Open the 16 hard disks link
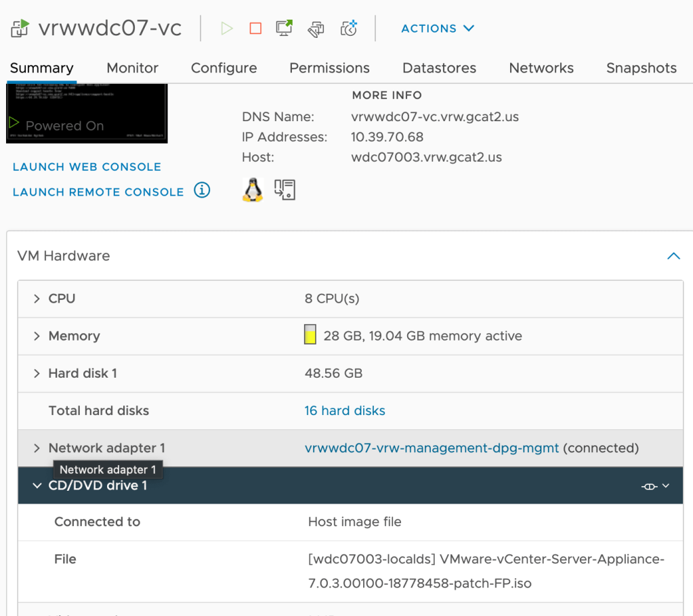This screenshot has width=693, height=616. [345, 411]
